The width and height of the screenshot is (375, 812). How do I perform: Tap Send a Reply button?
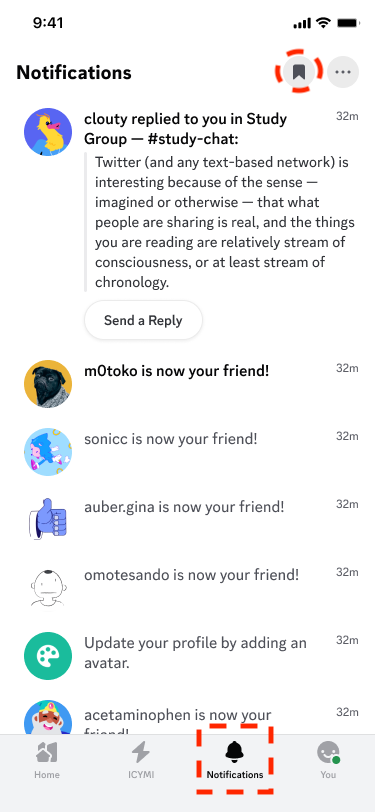[143, 320]
